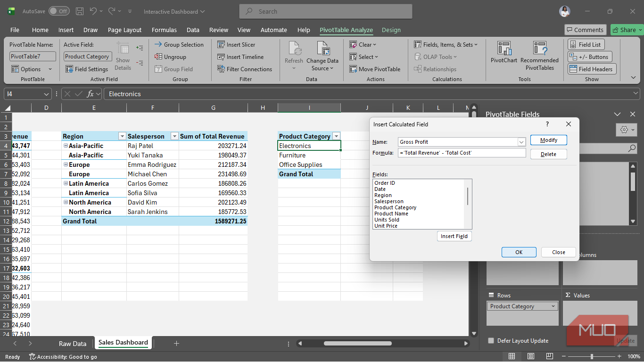This screenshot has height=362, width=644.
Task: Open the Clear dropdown
Action: [363, 45]
